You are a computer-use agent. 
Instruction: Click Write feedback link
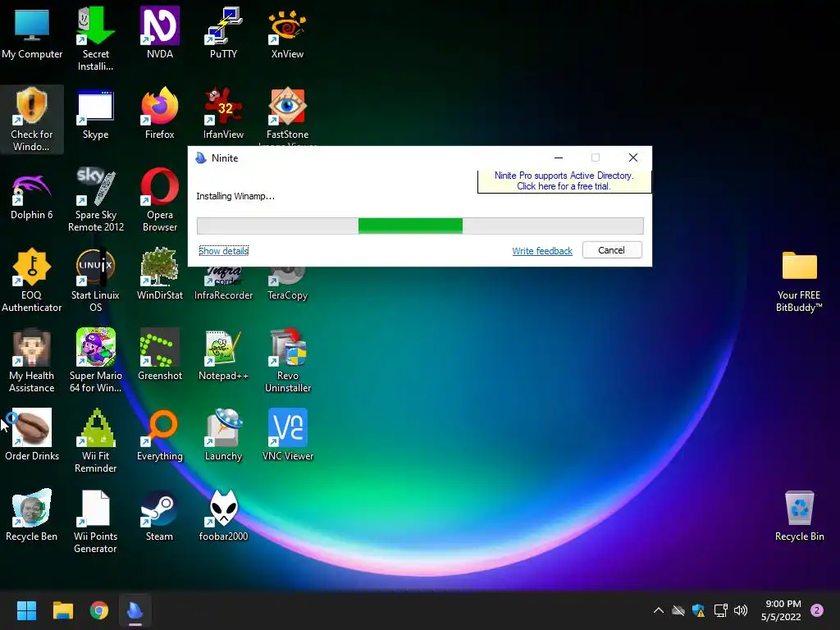[x=541, y=251]
